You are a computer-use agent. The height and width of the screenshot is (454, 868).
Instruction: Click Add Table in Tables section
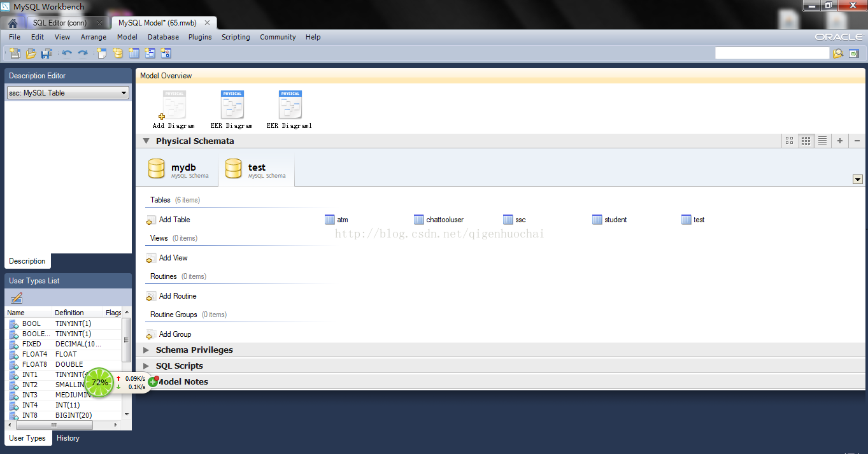(168, 220)
